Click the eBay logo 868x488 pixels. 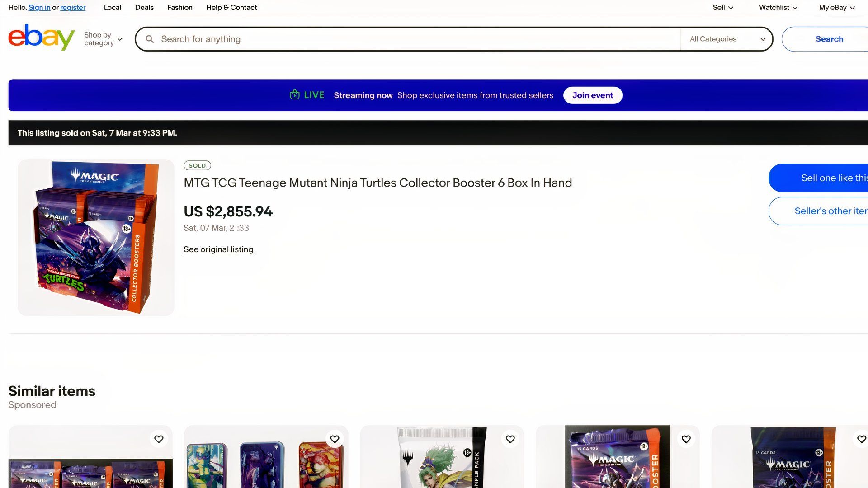pos(41,38)
